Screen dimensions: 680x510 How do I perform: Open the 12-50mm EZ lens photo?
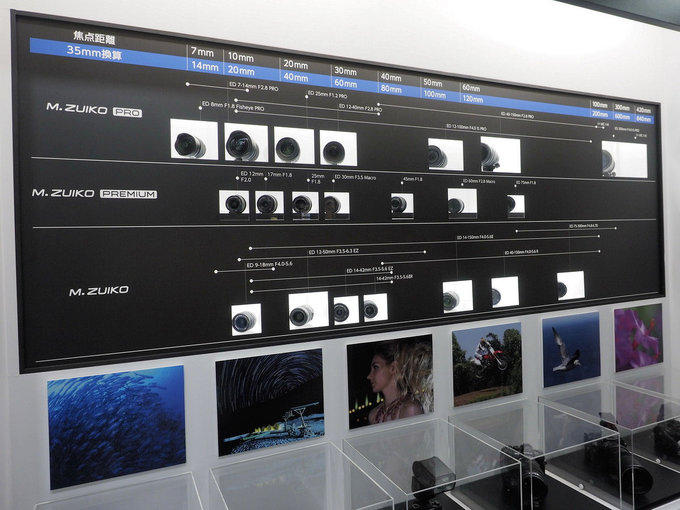308,310
